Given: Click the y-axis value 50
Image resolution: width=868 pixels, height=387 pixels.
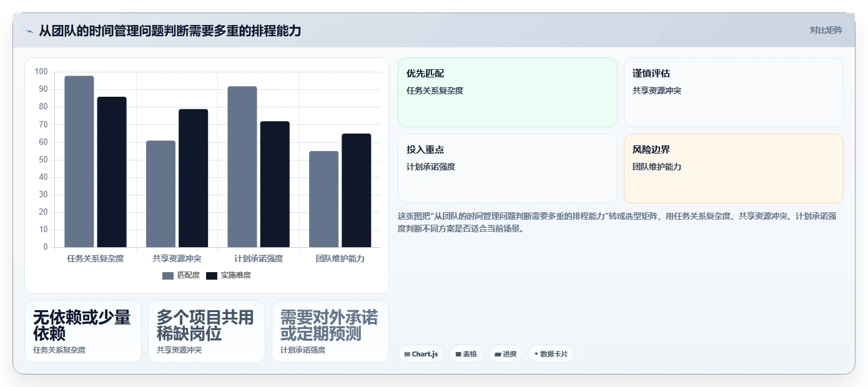Looking at the screenshot, I should 43,160.
